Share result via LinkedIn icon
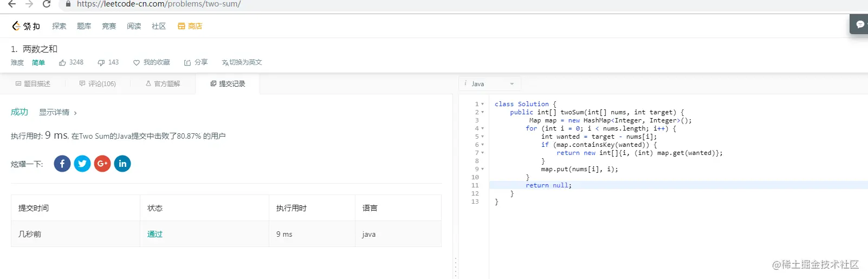 point(122,164)
